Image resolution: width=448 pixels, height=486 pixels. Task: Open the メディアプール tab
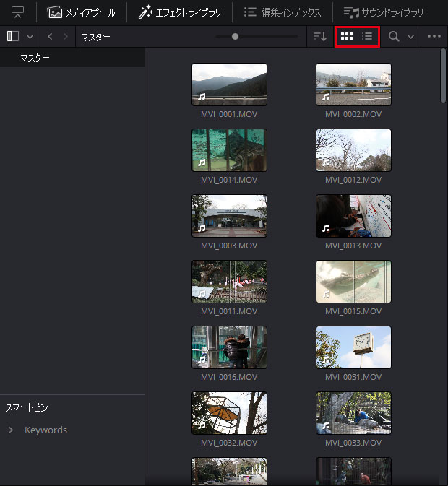click(x=81, y=12)
